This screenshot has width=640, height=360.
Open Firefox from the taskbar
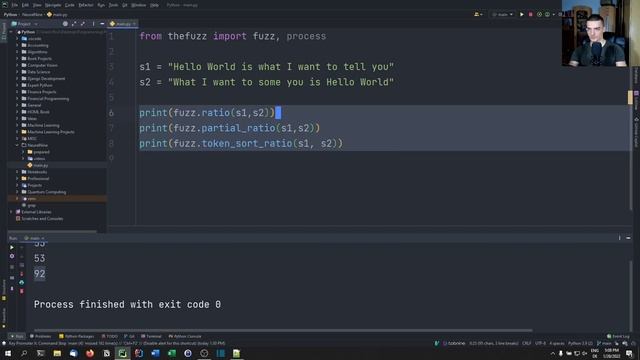tap(90, 353)
